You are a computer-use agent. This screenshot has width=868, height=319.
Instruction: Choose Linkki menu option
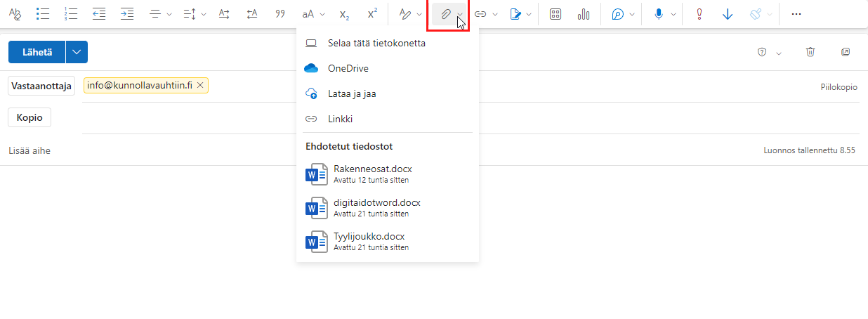click(388, 119)
